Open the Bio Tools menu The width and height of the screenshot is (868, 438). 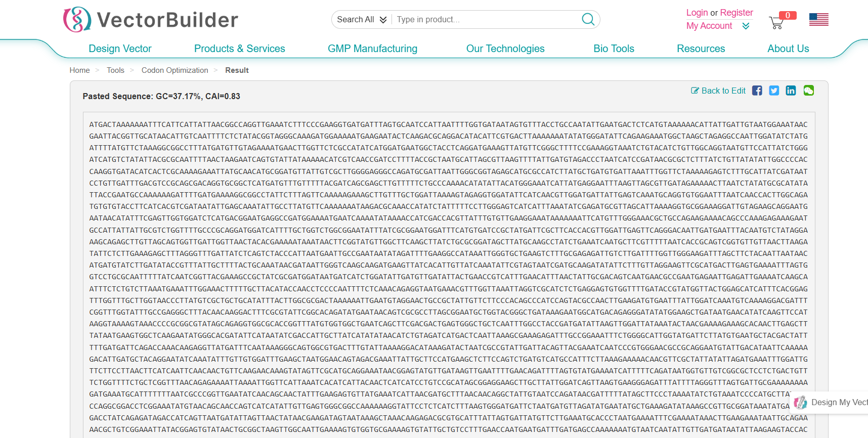[x=614, y=49]
